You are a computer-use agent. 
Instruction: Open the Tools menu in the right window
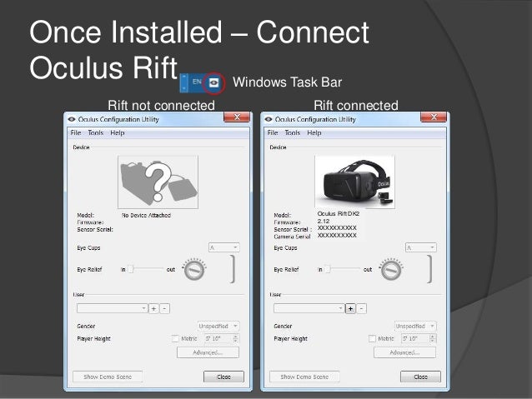[x=293, y=133]
